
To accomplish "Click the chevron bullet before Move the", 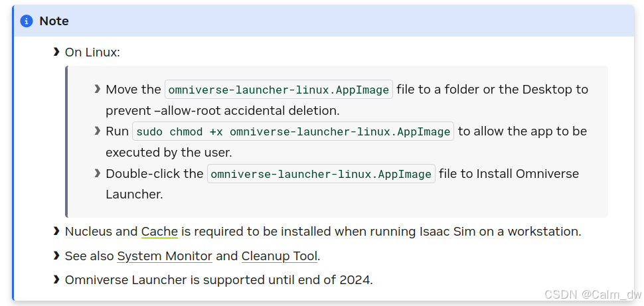I will tap(97, 89).
